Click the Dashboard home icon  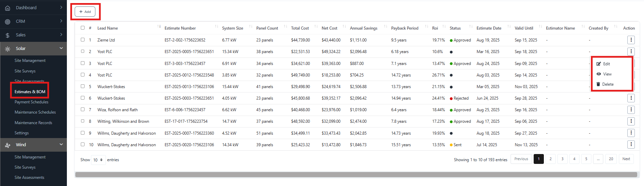click(7, 8)
